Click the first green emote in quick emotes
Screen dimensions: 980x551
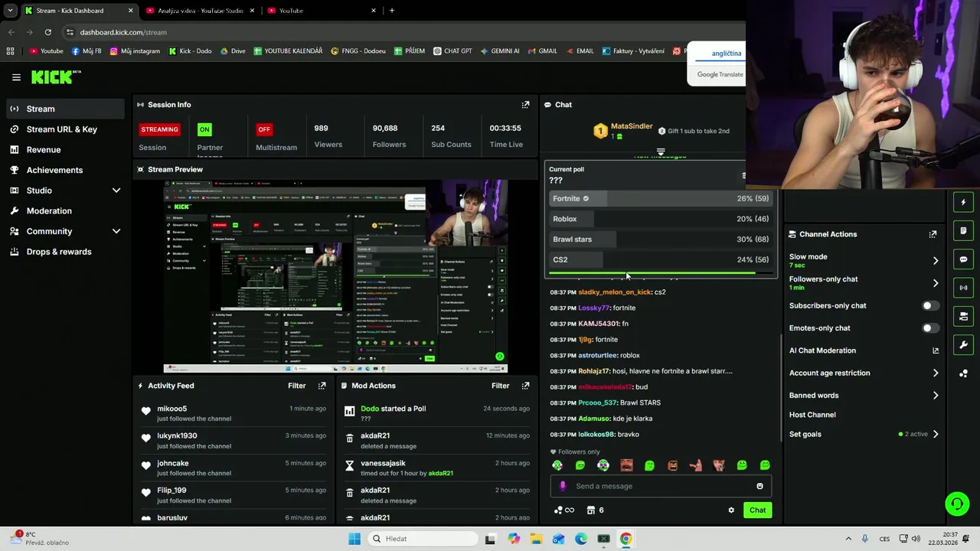coord(557,465)
